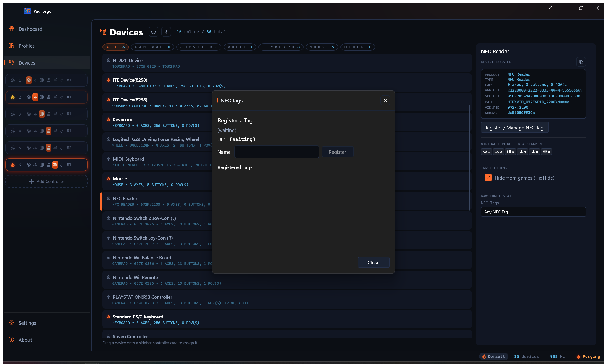
Task: Click Add Controller in the sidebar
Action: coord(46,182)
